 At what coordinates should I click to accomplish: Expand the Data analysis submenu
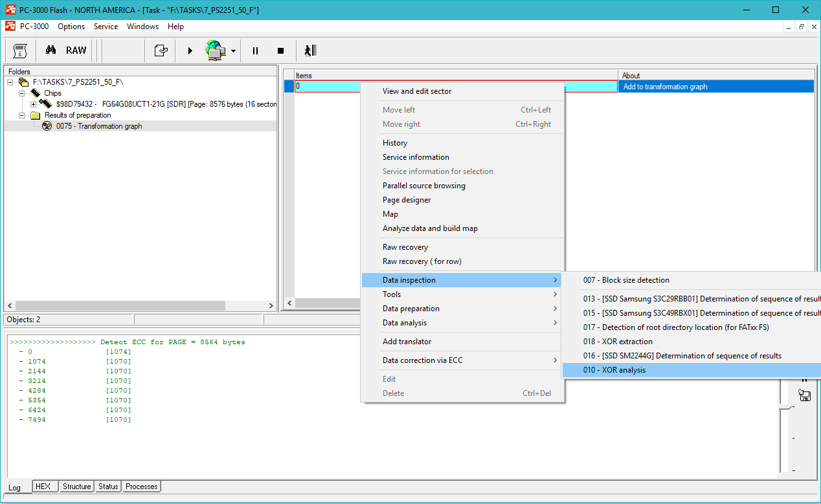click(x=462, y=323)
